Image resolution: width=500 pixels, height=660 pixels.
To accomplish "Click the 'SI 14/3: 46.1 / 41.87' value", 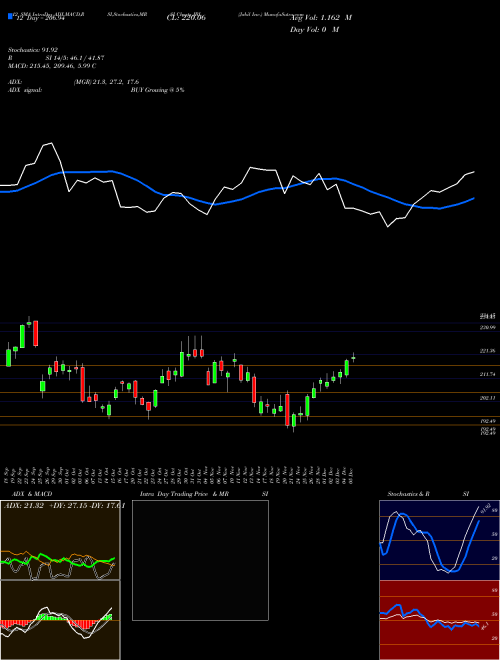I will tap(74, 58).
